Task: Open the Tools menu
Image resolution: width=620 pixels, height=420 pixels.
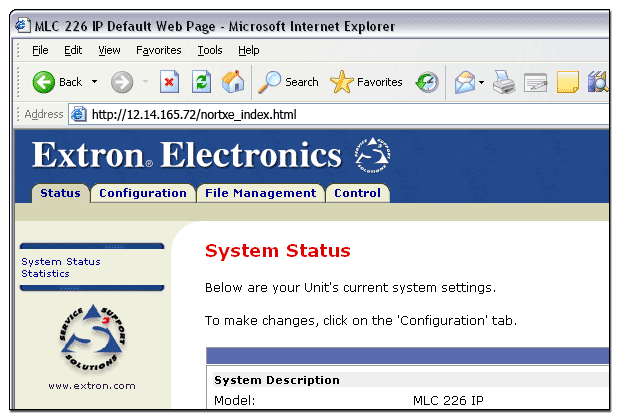Action: coord(210,50)
